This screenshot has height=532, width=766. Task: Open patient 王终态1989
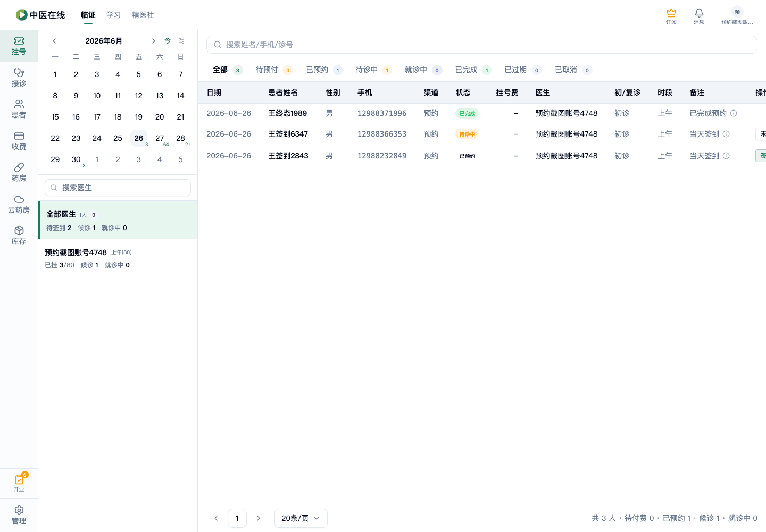288,113
